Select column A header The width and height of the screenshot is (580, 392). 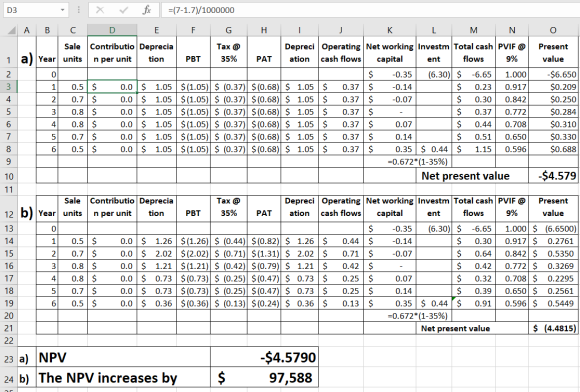point(27,30)
